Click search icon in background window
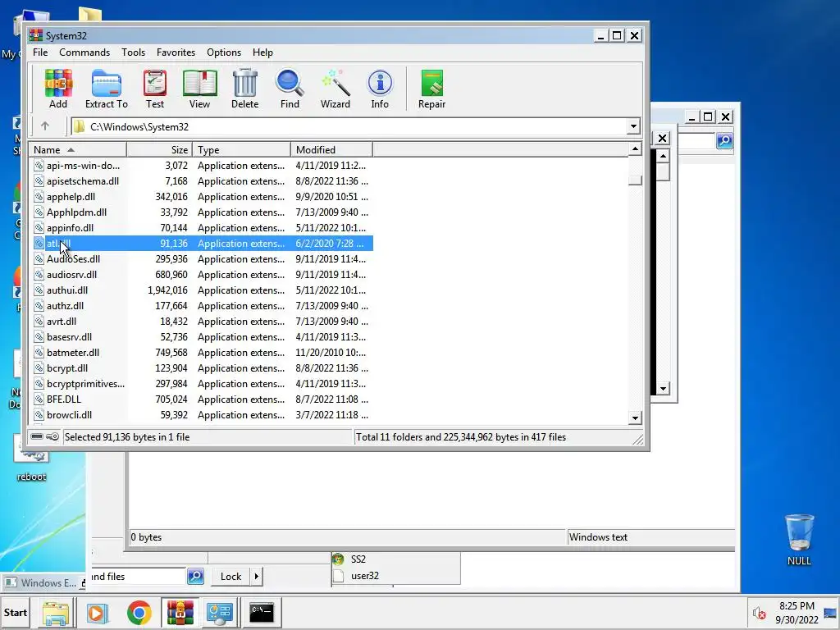Screen dimensions: 840x630 click(x=724, y=141)
